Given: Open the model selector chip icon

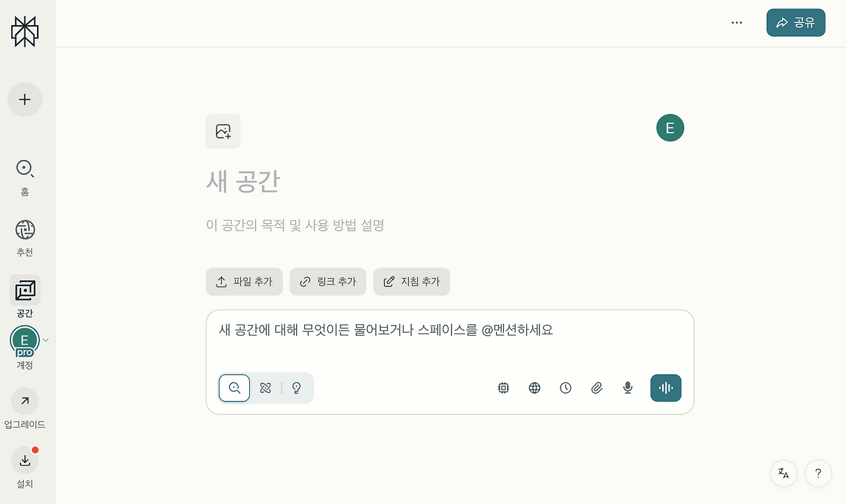Looking at the screenshot, I should 503,388.
